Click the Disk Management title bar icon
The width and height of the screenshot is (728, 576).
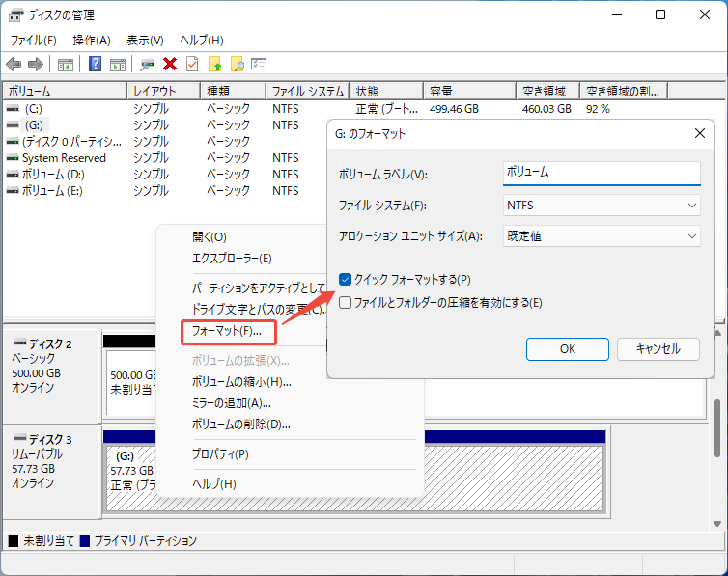coord(15,15)
